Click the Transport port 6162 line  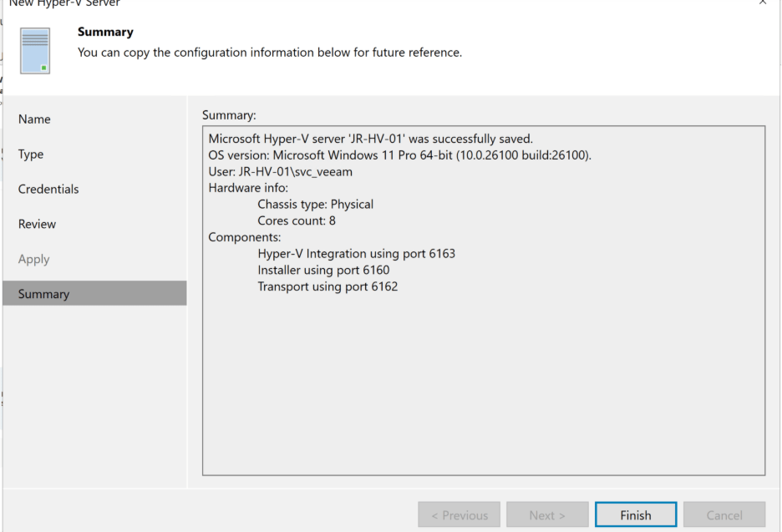[x=328, y=286]
